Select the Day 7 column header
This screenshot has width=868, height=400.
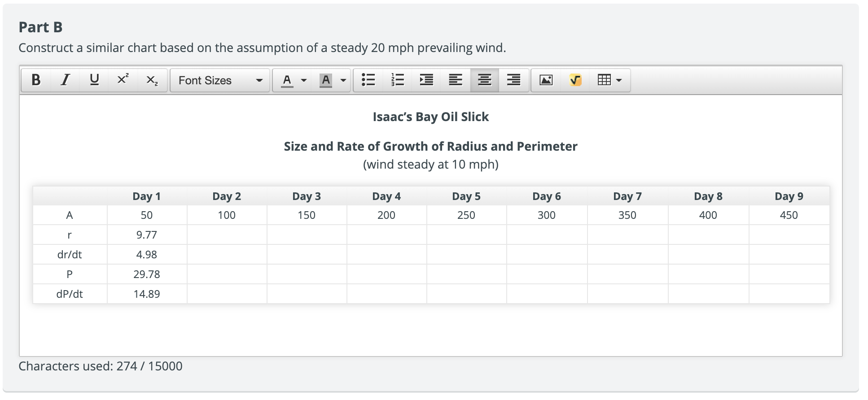(627, 196)
